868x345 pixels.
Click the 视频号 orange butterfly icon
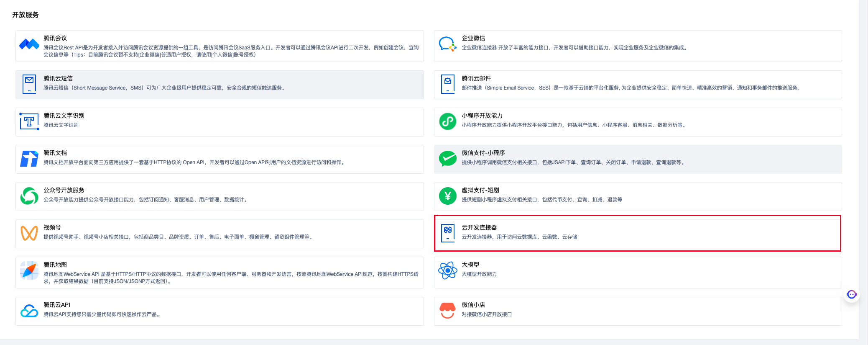click(x=29, y=233)
